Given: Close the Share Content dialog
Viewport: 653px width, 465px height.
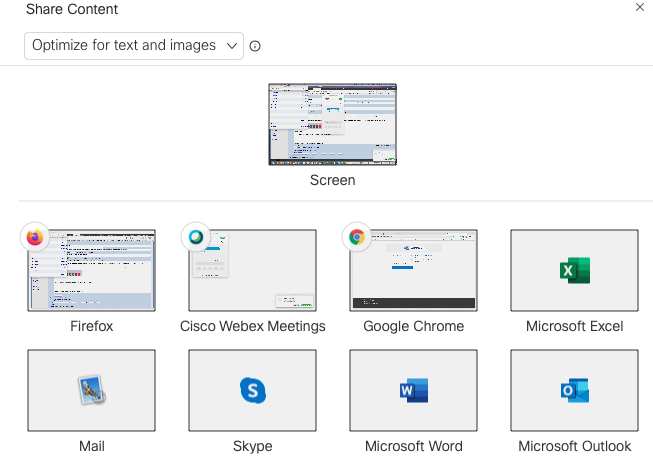Looking at the screenshot, I should click(x=640, y=7).
